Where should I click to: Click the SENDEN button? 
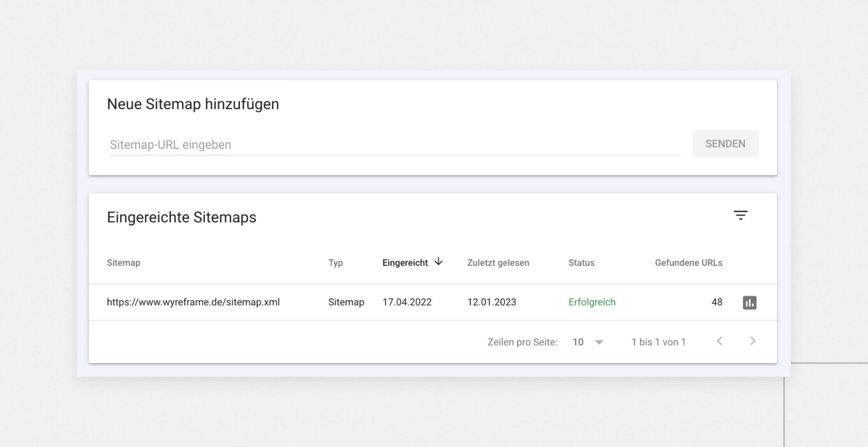click(x=725, y=144)
